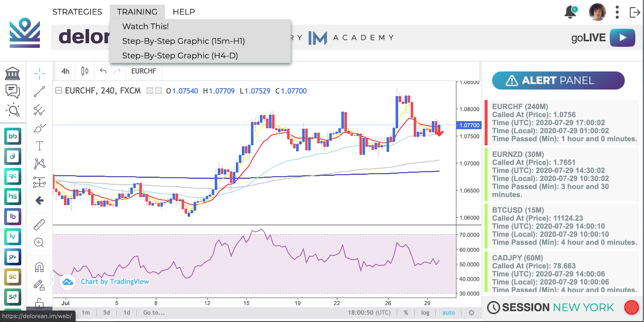Screen dimensions: 644x322
Task: Toggle EURCHF series visibility eye icon
Action: click(150, 91)
